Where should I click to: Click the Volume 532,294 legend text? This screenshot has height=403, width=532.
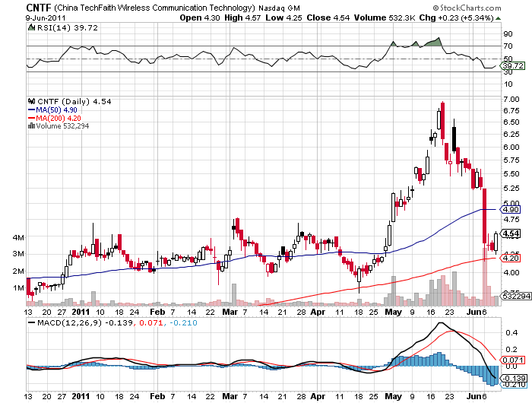(62, 126)
